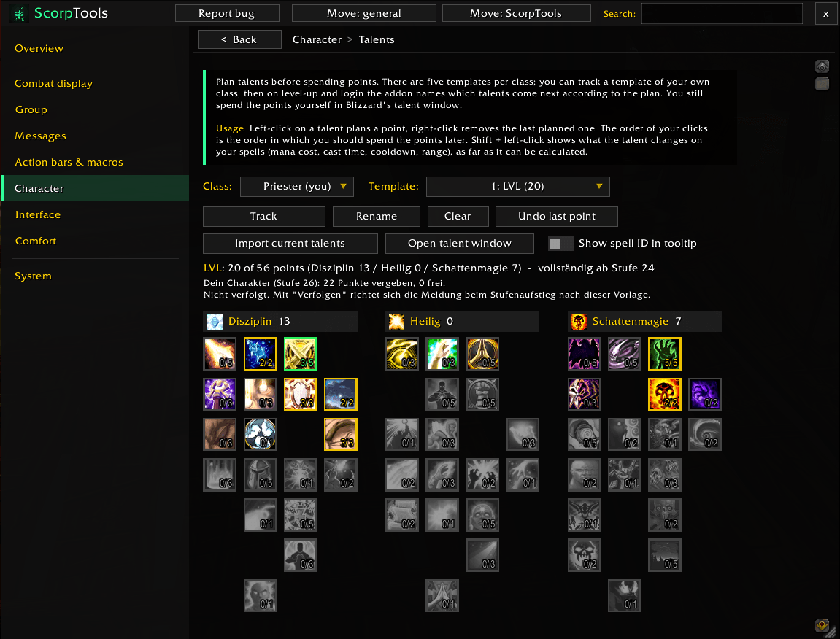Viewport: 840px width, 639px height.
Task: Click the golden emblem 0/5 Heilig talent
Action: tap(482, 354)
